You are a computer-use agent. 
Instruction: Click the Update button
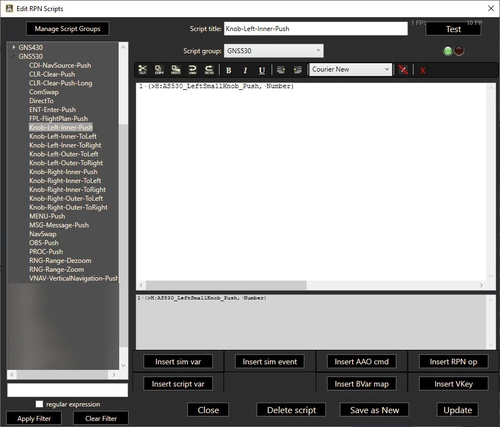click(458, 410)
